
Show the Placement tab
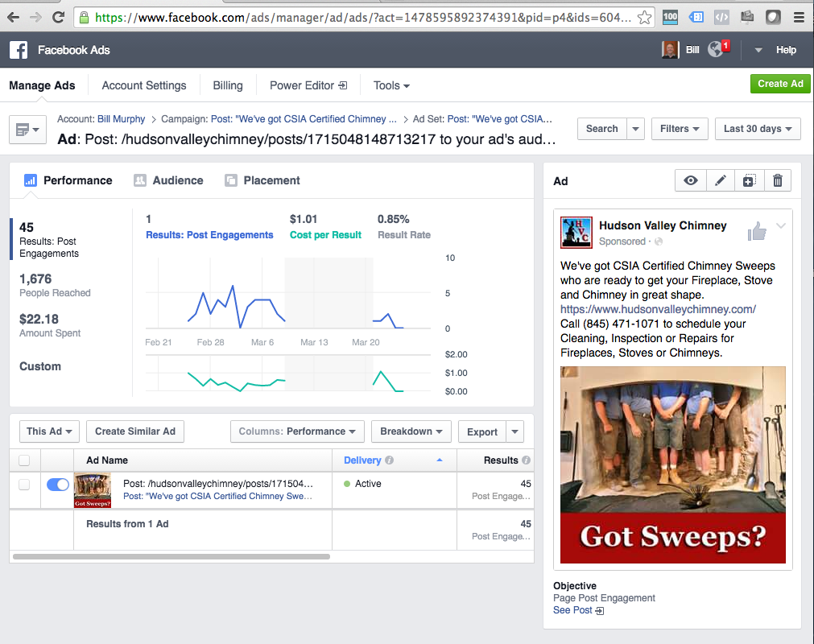(262, 180)
